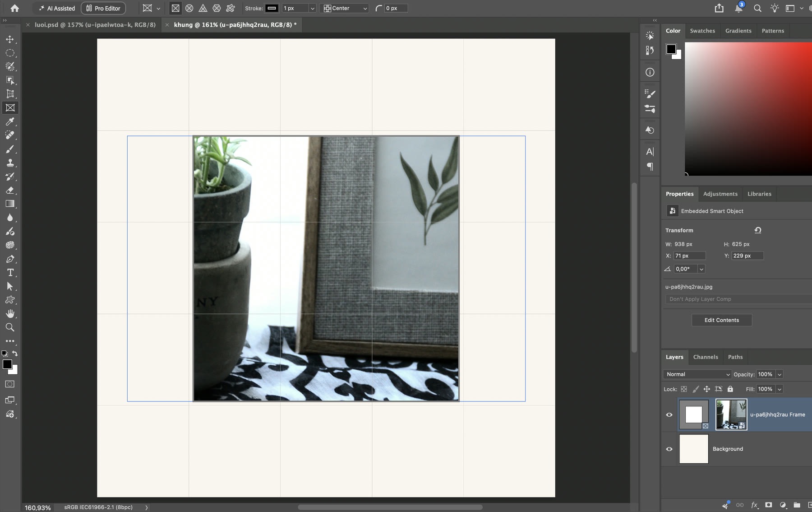Switch to the Channels tab
This screenshot has height=512, width=812.
tap(706, 357)
